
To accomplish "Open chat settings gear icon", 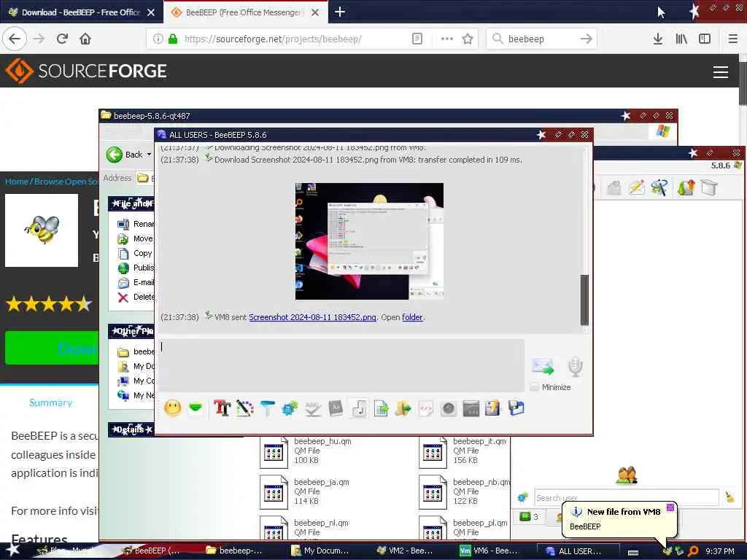I will (290, 408).
